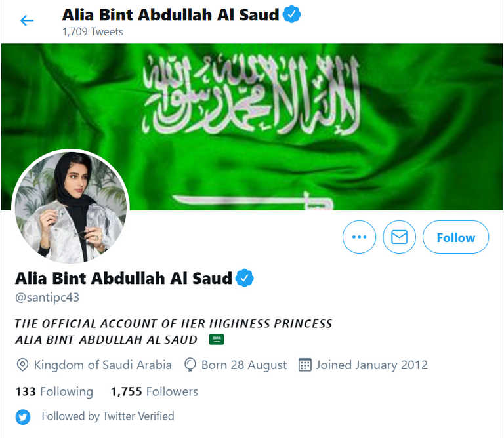Click Followed by Twitter Verified link
504x438 pixels.
[108, 416]
